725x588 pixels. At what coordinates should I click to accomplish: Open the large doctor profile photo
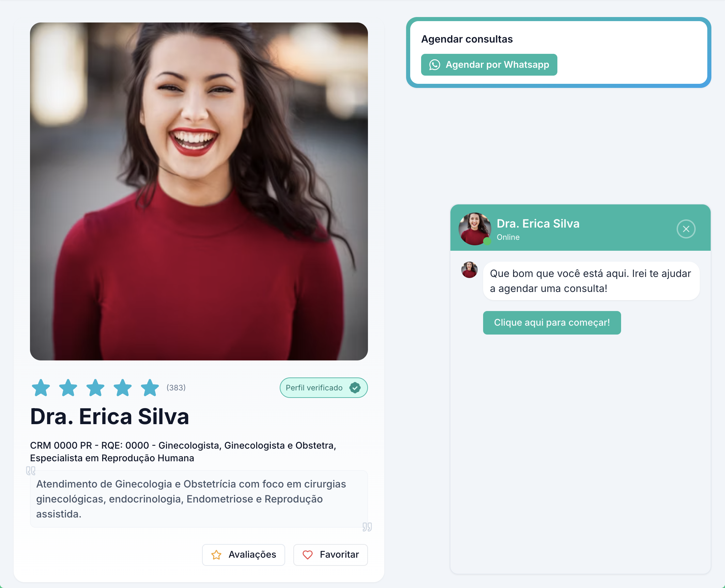pos(199,191)
